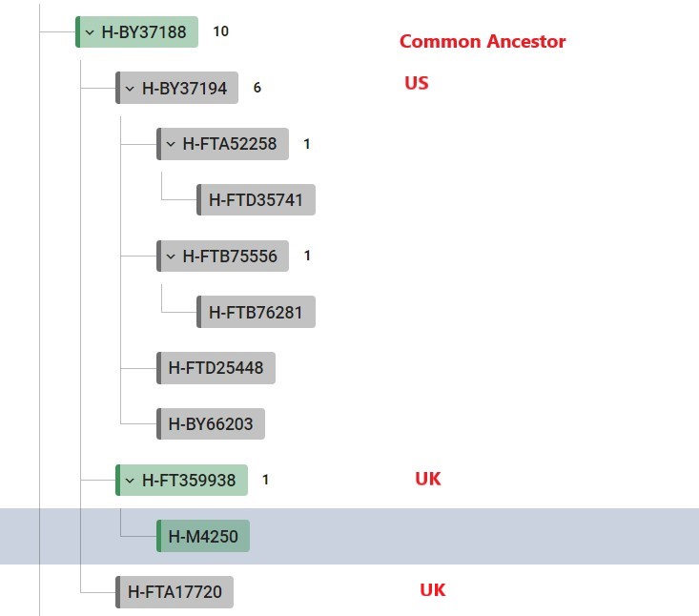This screenshot has height=616, width=699.
Task: Select the highlighted H-M4250 node
Action: pos(203,536)
